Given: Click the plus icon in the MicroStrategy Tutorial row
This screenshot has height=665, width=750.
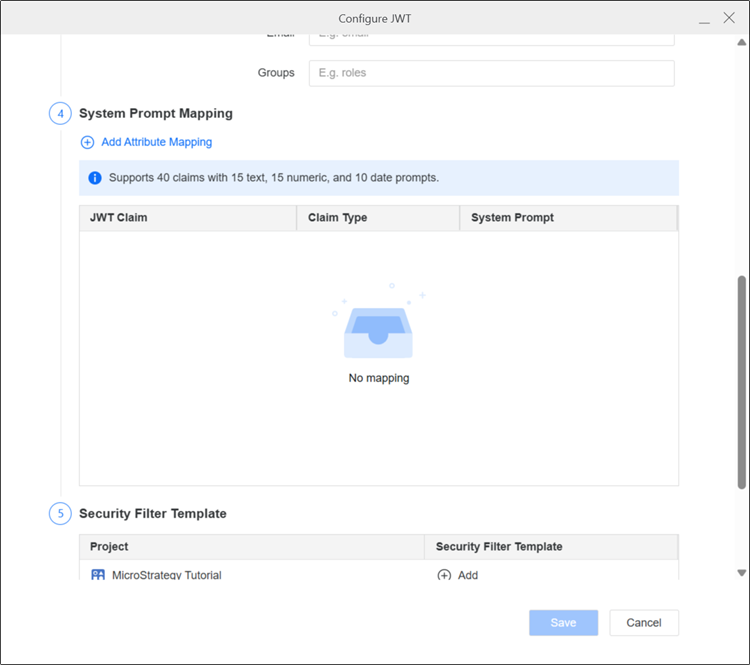Looking at the screenshot, I should (444, 575).
